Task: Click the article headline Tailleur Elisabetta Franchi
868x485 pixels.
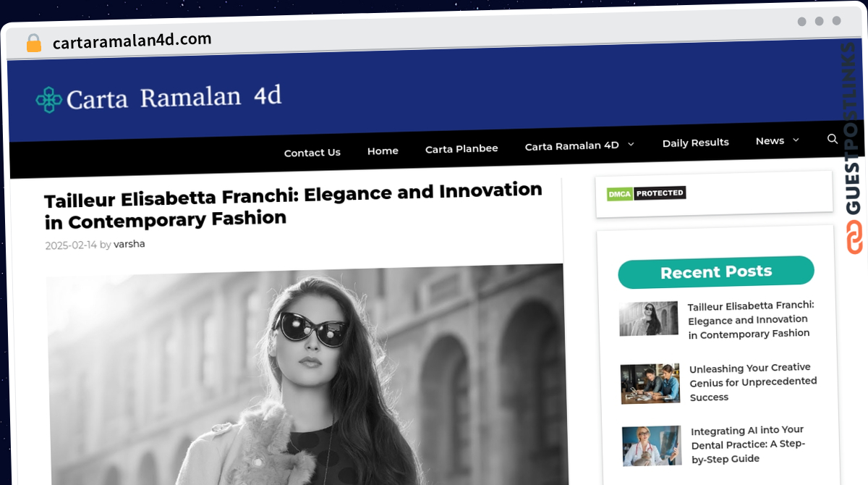Action: (x=293, y=205)
